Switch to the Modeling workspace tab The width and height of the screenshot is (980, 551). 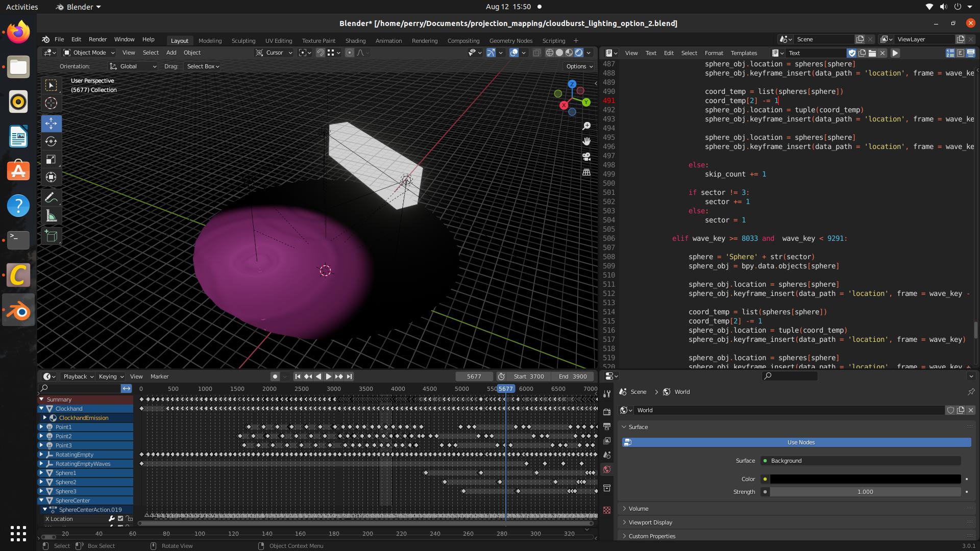click(210, 41)
